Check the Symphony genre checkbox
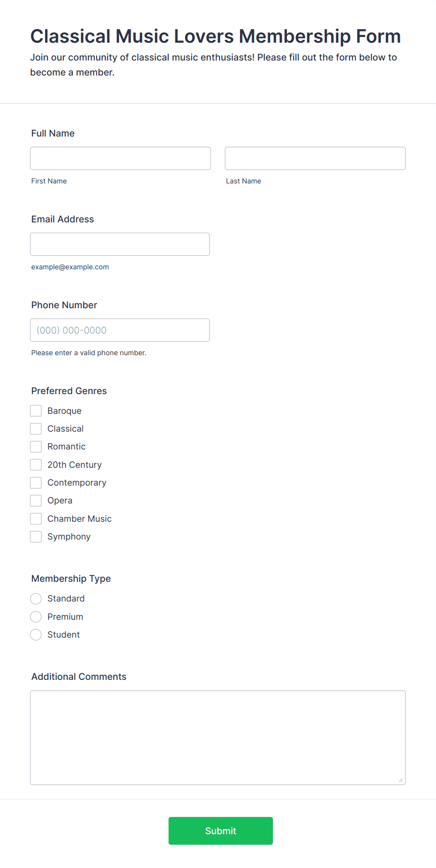This screenshot has width=436, height=868. (36, 536)
